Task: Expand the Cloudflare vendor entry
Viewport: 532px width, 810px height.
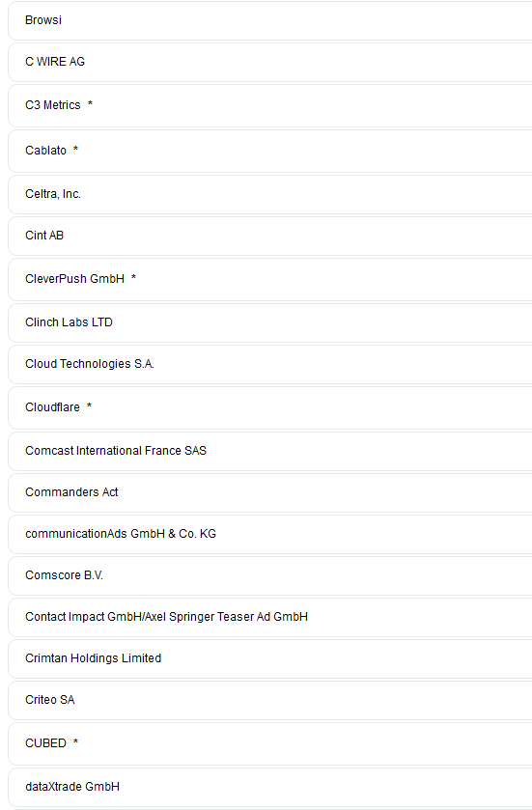Action: [270, 407]
